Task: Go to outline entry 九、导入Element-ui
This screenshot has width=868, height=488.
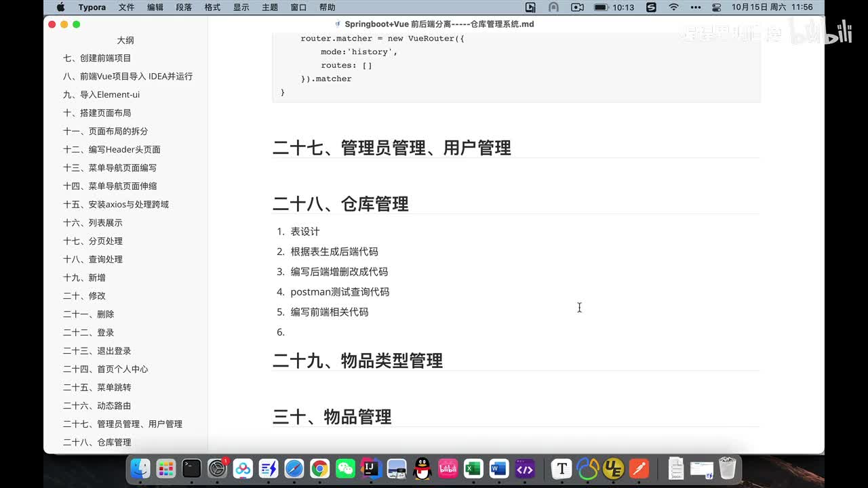Action: coord(101,95)
